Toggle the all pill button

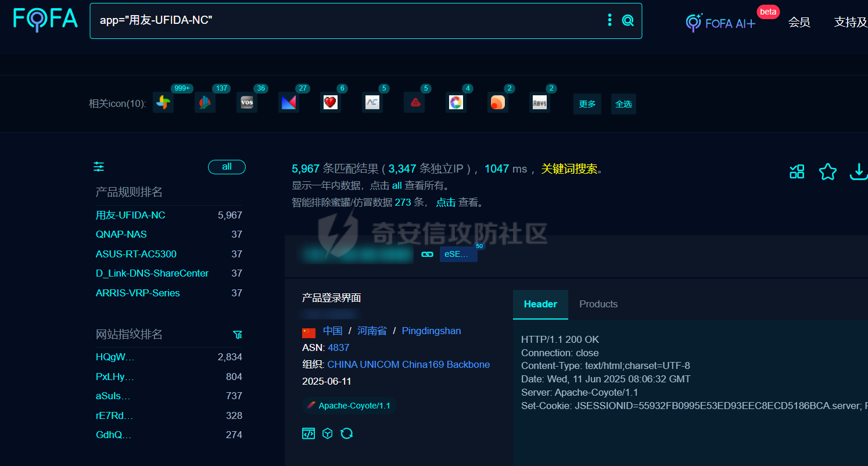(x=227, y=167)
